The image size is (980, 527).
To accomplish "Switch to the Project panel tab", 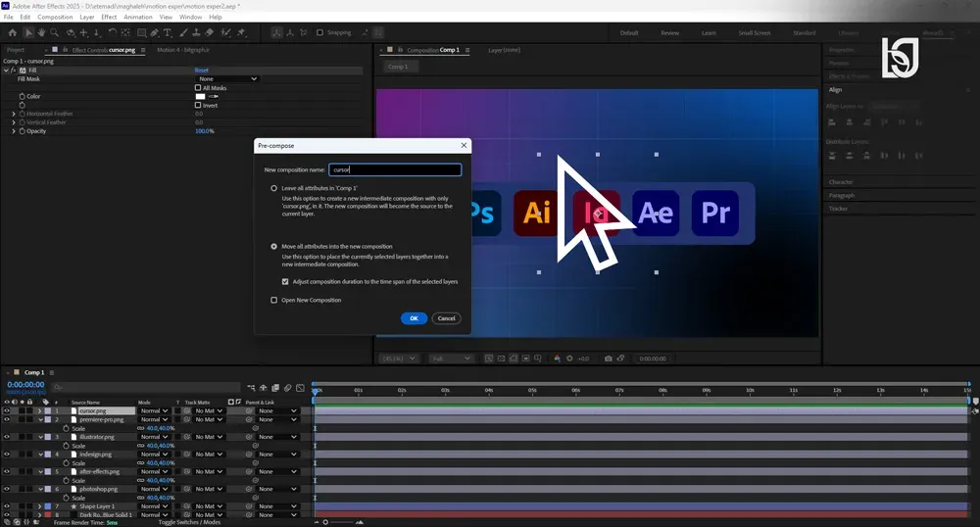I will [16, 50].
